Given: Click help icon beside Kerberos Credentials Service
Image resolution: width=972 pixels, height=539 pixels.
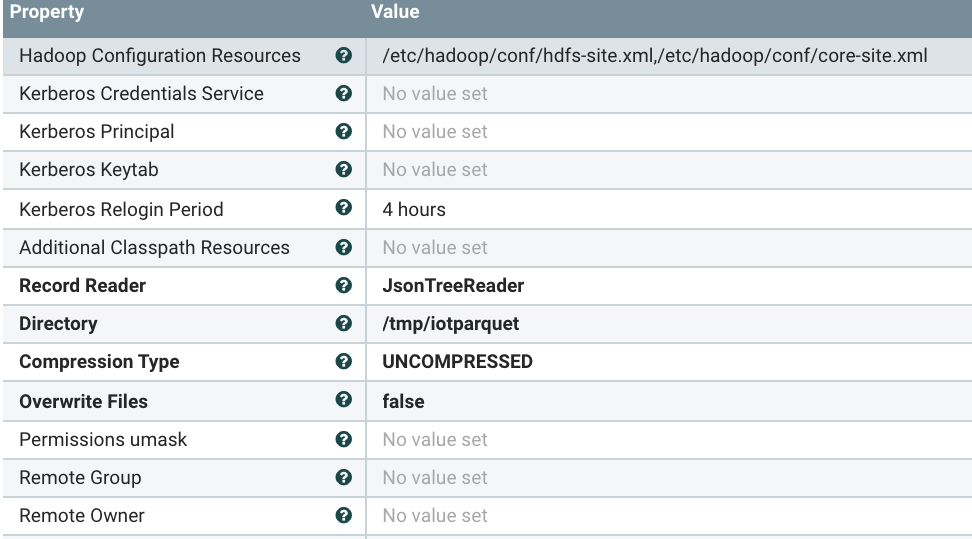Looking at the screenshot, I should click(x=343, y=94).
